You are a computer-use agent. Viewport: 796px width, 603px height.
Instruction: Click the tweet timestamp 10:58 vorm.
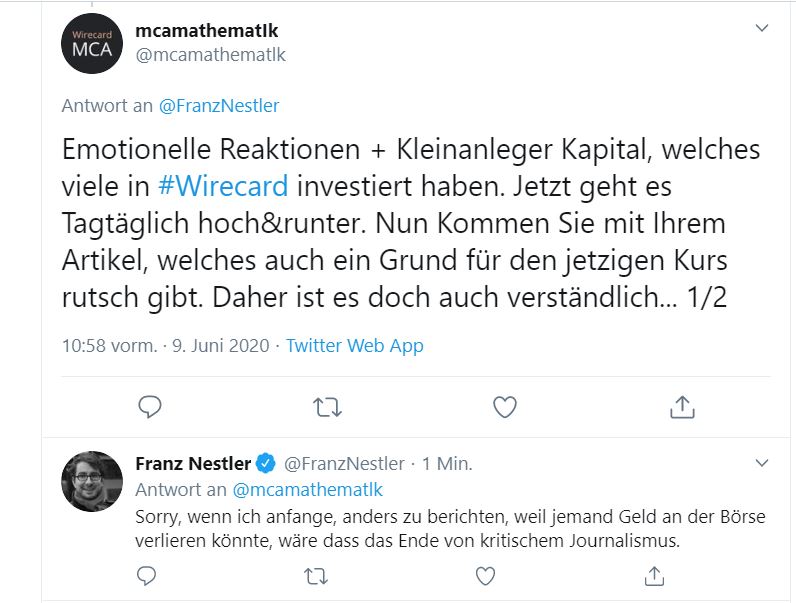pos(110,345)
